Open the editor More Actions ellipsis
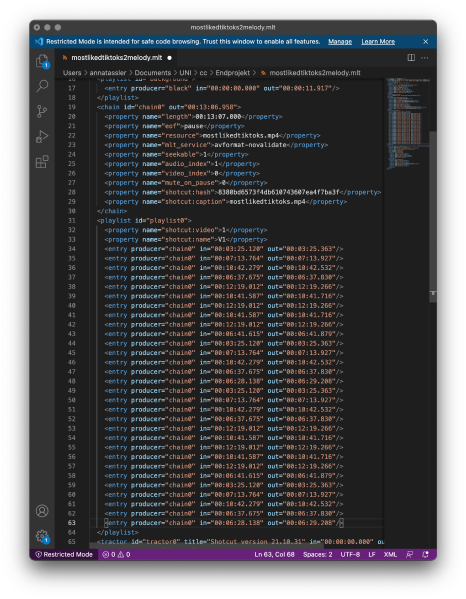Screen dimensions: 466x599 point(424,58)
